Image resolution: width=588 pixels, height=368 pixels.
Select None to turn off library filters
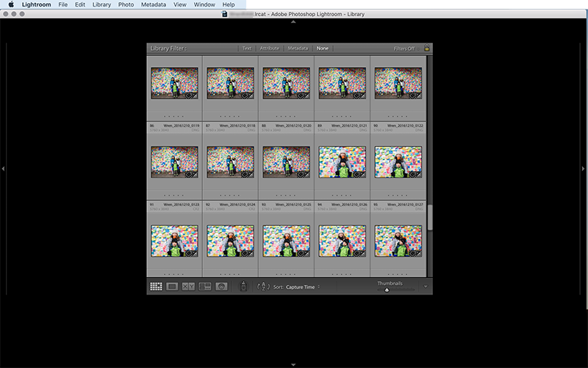click(x=323, y=49)
